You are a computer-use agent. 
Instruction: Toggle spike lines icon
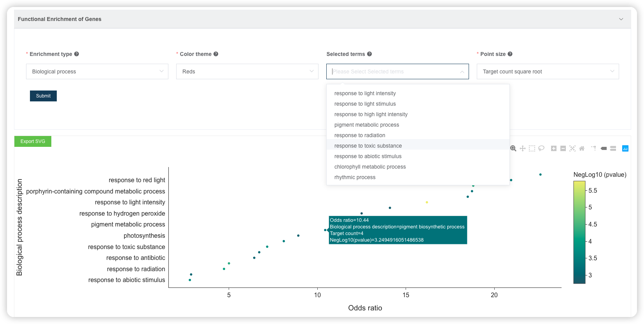(594, 148)
